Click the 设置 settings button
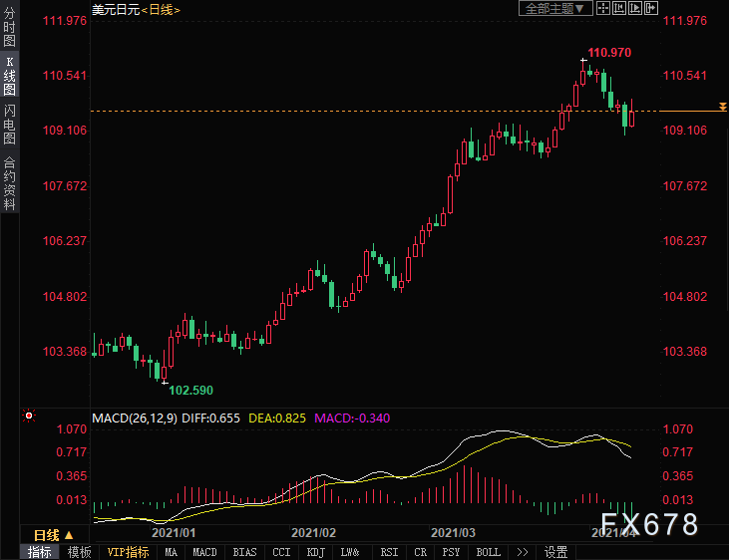Screen dimensions: 729x560 pos(556,552)
